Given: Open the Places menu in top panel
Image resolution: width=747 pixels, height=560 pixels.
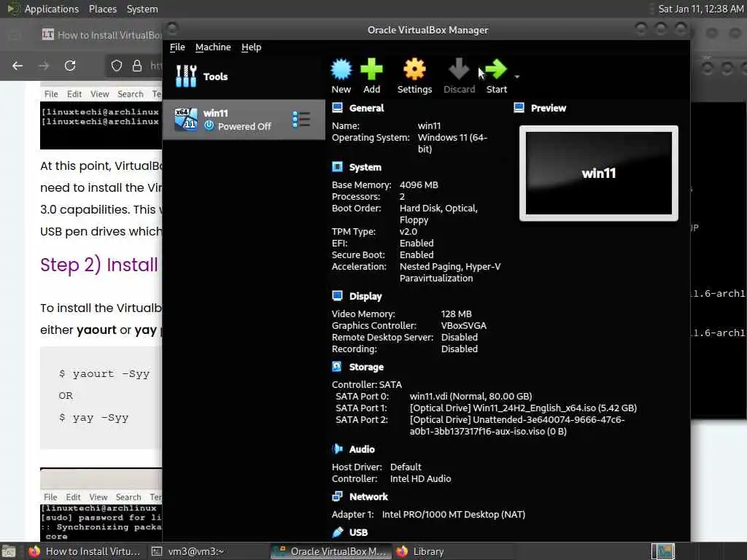Looking at the screenshot, I should [x=103, y=9].
